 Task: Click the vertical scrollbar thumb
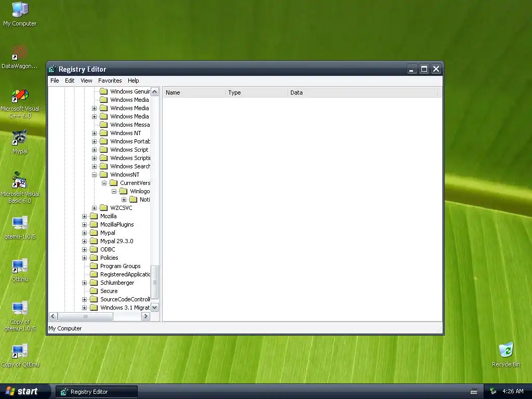155,282
